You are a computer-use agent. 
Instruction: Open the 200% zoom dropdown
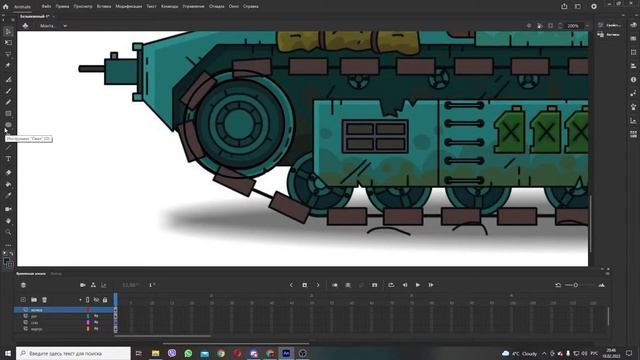point(587,26)
